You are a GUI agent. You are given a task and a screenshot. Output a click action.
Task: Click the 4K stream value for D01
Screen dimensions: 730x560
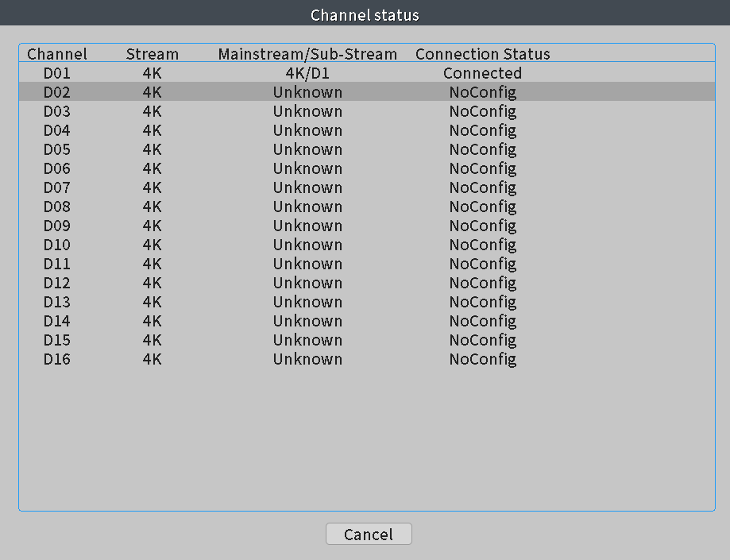click(153, 73)
